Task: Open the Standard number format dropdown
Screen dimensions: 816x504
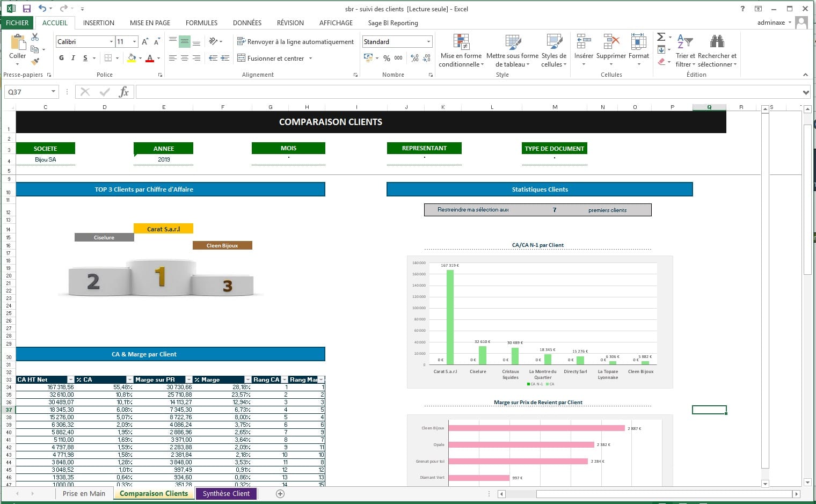Action: (x=428, y=42)
